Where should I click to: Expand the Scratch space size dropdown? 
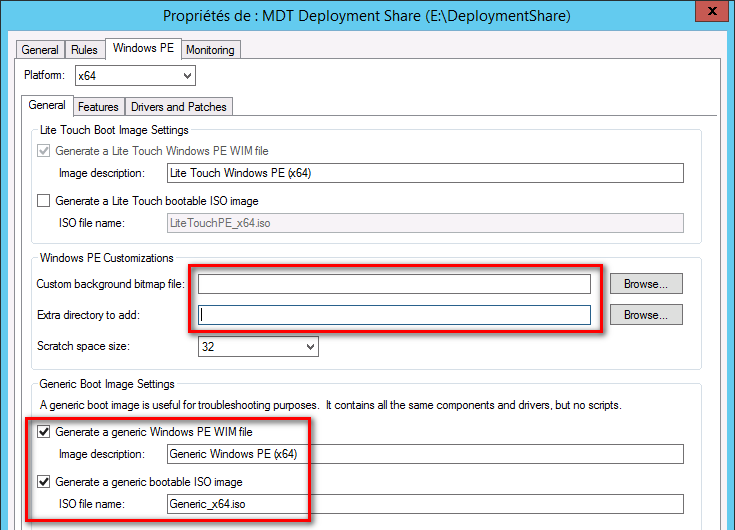(x=258, y=347)
